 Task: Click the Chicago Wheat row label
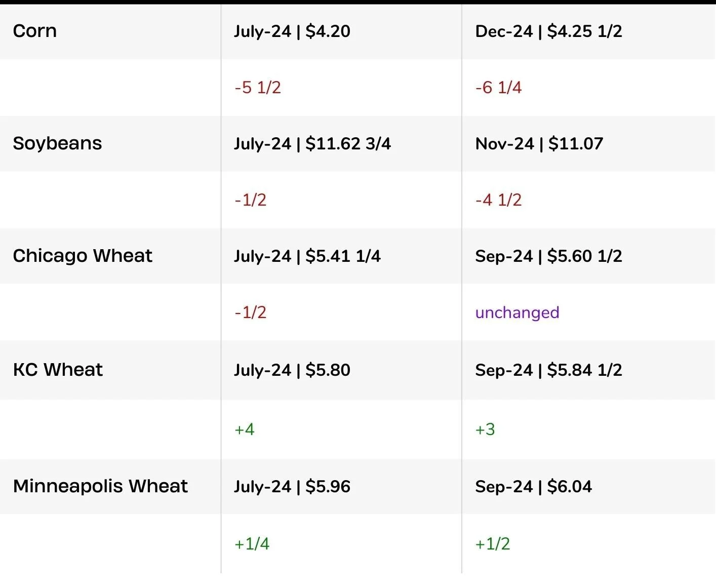coord(83,256)
